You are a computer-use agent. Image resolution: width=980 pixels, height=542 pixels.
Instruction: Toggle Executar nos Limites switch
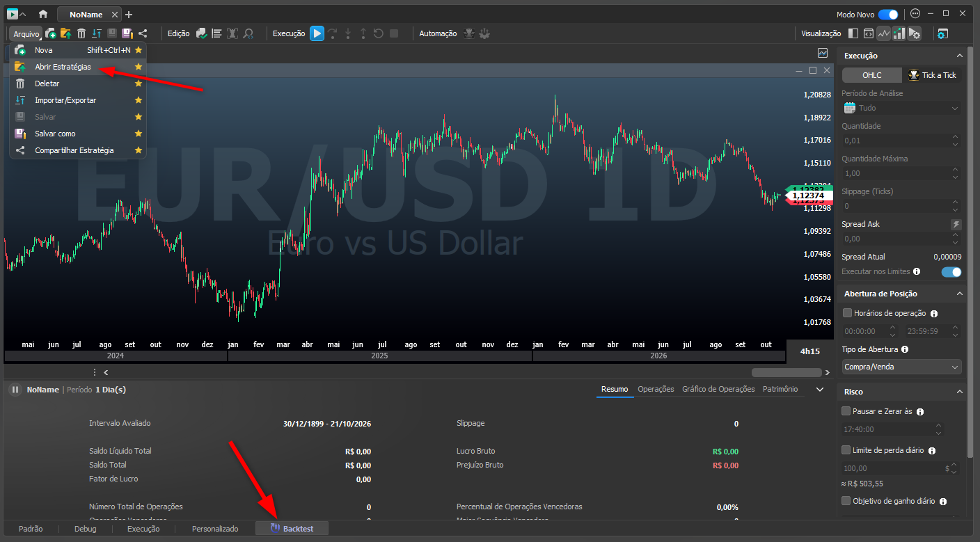(x=951, y=271)
